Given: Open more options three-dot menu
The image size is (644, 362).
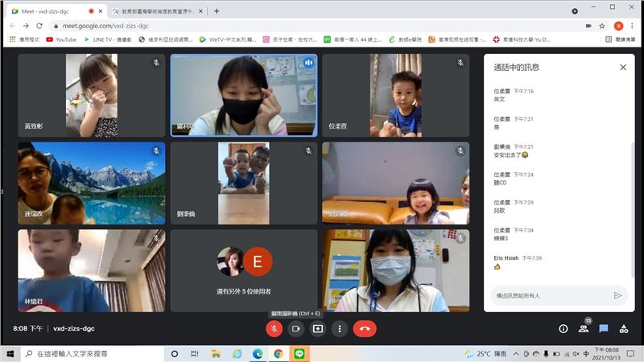Looking at the screenshot, I should (340, 328).
